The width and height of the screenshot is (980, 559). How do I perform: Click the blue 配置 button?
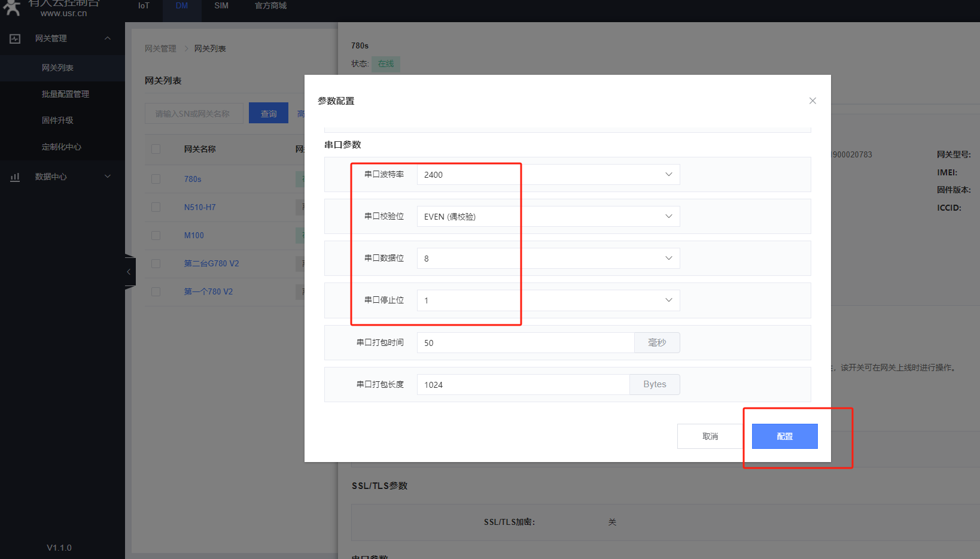[x=784, y=436]
